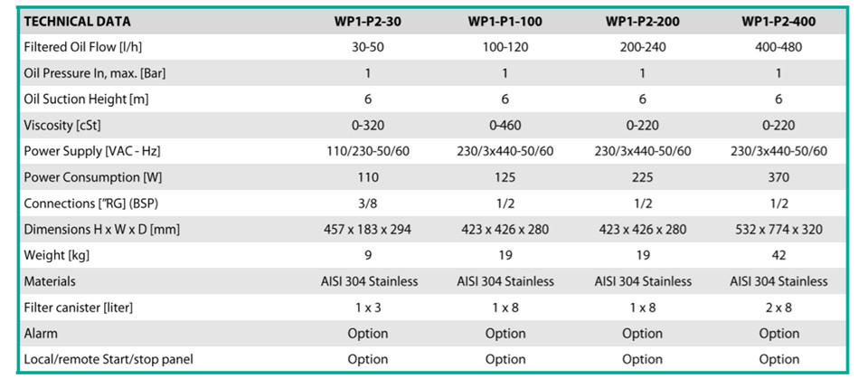Select the 2 x 8 filter canister cell
Viewport: 868px width, 379px height.
point(778,307)
